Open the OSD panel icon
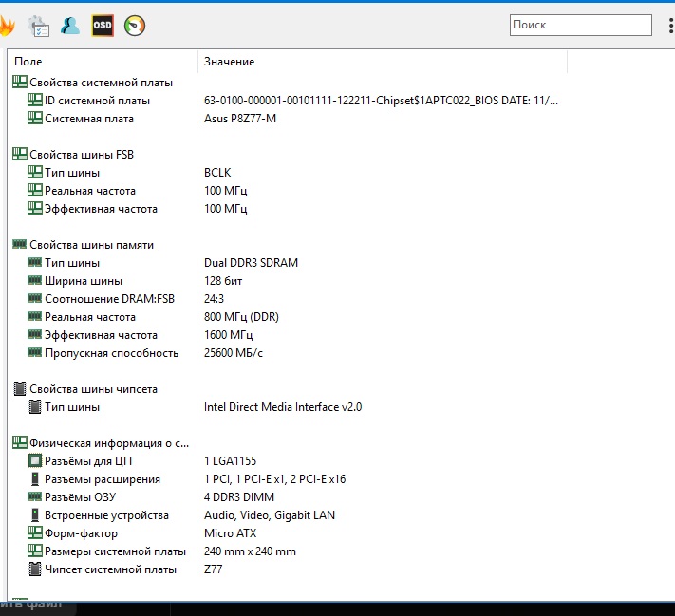Viewport: 675px width, 616px height. (x=103, y=26)
